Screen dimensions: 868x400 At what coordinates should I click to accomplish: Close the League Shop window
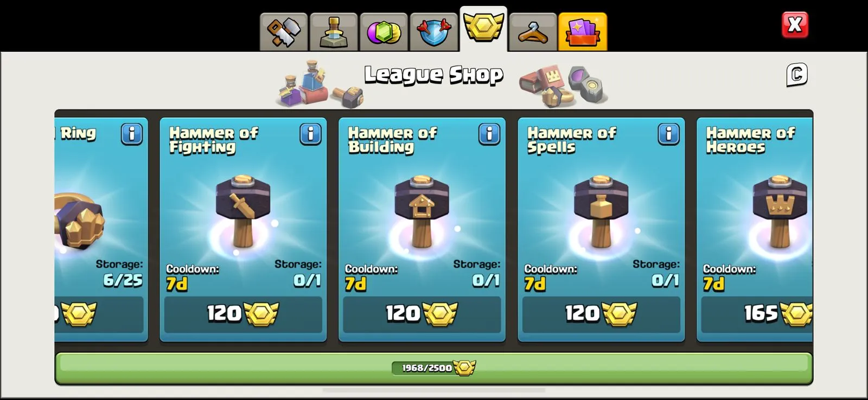pyautogui.click(x=795, y=24)
